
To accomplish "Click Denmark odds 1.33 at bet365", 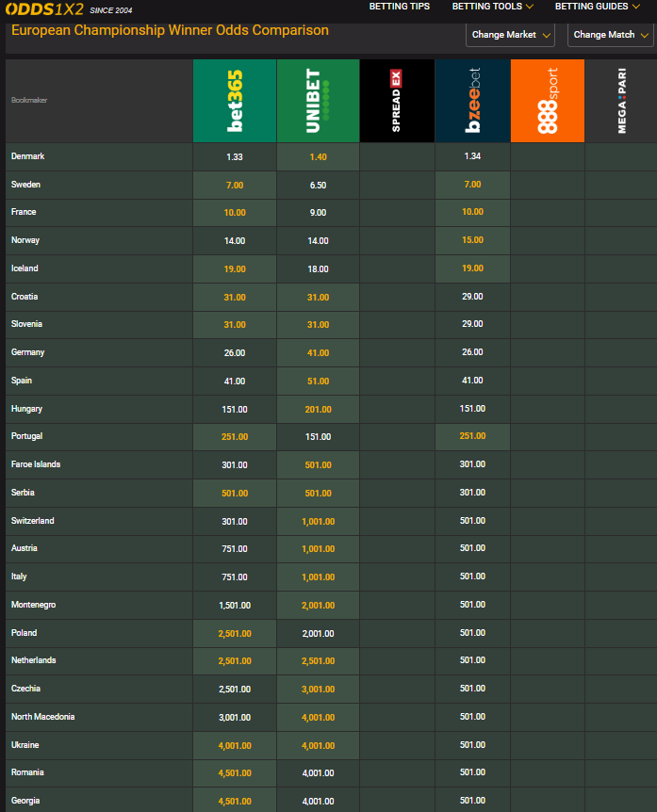I will click(235, 157).
